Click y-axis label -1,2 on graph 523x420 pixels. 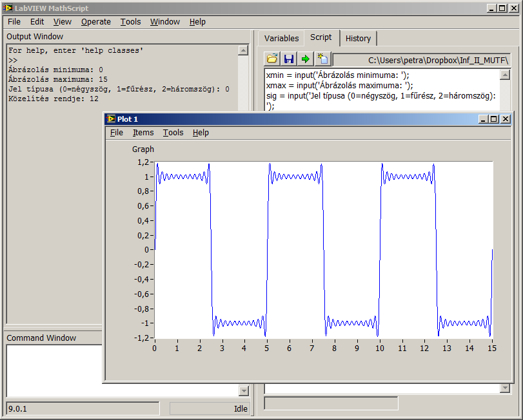click(x=141, y=338)
